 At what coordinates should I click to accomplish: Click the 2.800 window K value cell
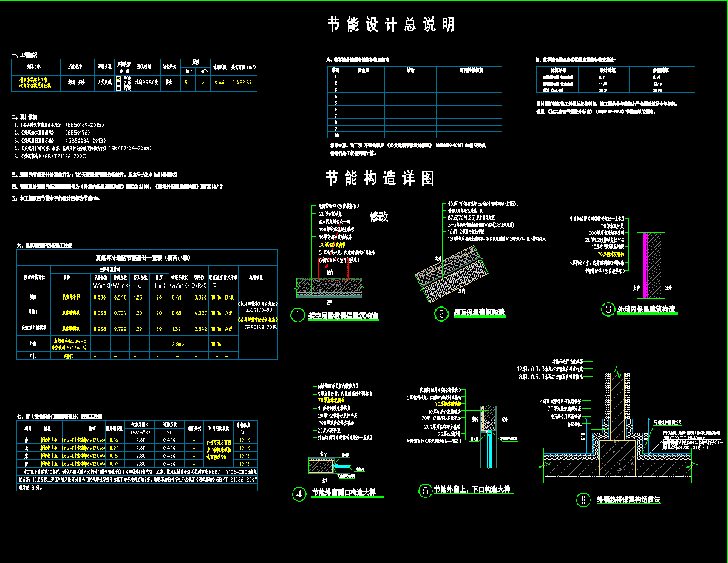[179, 344]
